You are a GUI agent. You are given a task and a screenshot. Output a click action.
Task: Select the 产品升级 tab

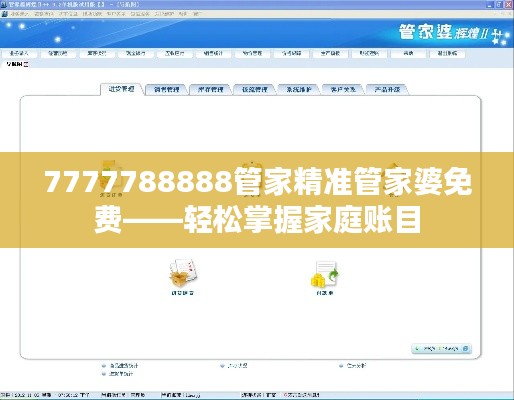pyautogui.click(x=387, y=89)
